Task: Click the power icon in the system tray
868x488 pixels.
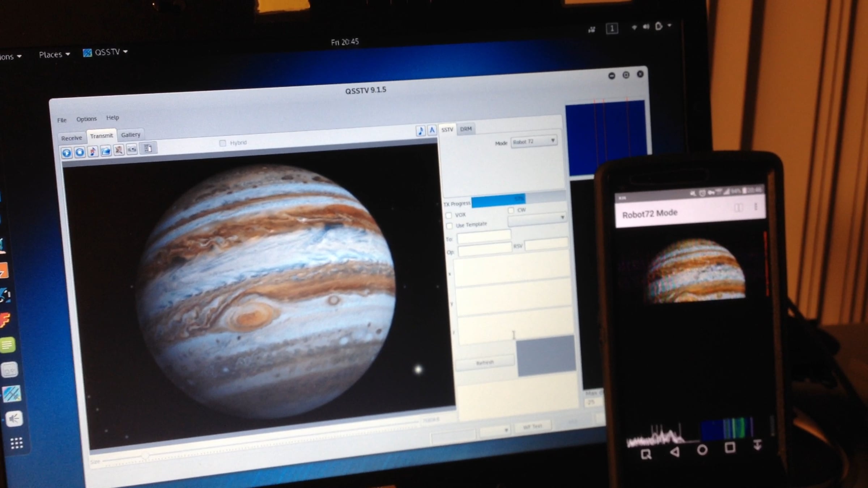Action: (x=659, y=26)
